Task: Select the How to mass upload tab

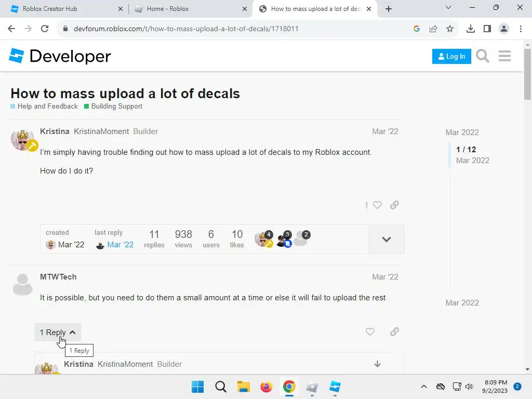Action: coord(315,9)
